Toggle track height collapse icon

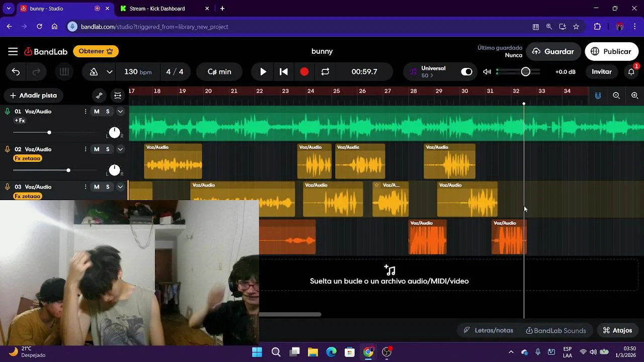pyautogui.click(x=118, y=96)
